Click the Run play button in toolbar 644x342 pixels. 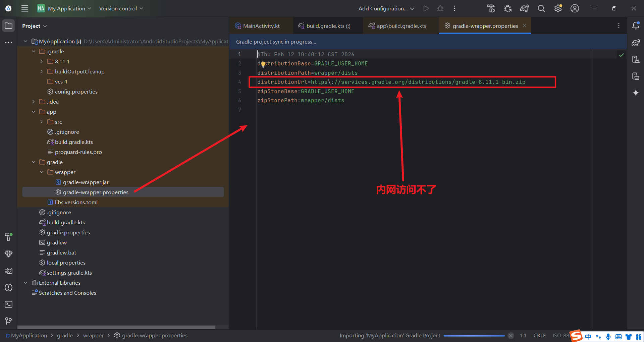(x=426, y=8)
